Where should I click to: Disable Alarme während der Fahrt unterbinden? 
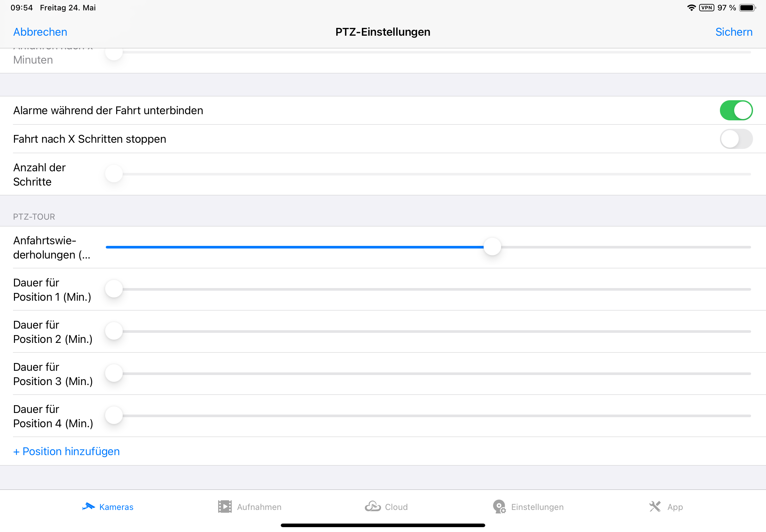tap(736, 110)
